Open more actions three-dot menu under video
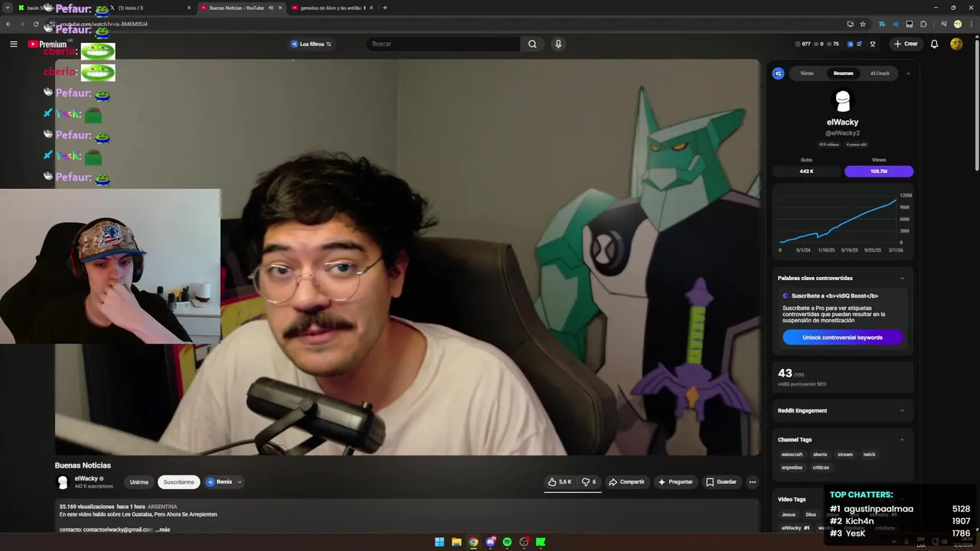Screen dimensions: 980x551 click(x=753, y=482)
